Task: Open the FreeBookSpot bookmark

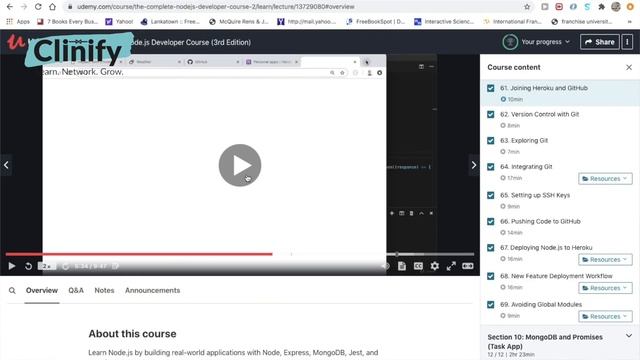Action: coord(376,22)
